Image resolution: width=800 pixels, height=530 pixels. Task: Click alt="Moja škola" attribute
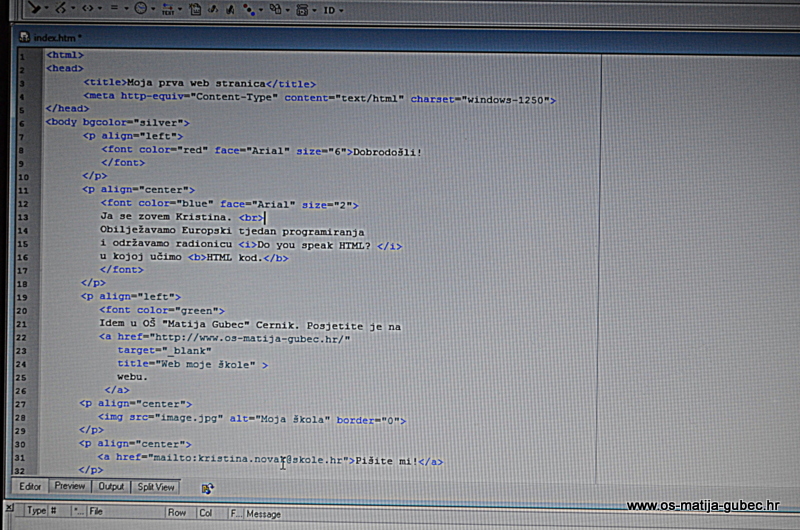280,419
